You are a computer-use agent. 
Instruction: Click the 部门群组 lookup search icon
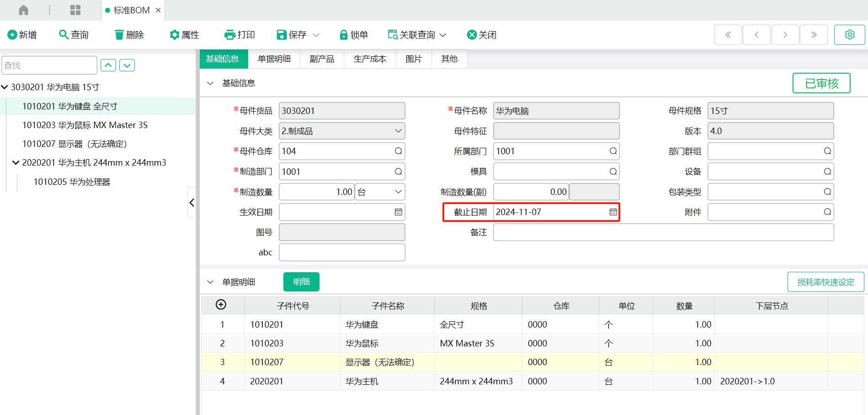[827, 151]
